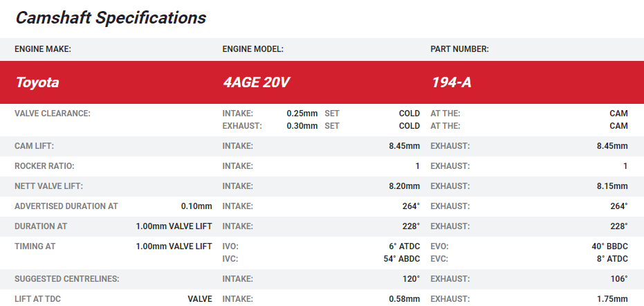644x306 pixels.
Task: Click the VALVE CLEARANCE row label
Action: click(53, 114)
